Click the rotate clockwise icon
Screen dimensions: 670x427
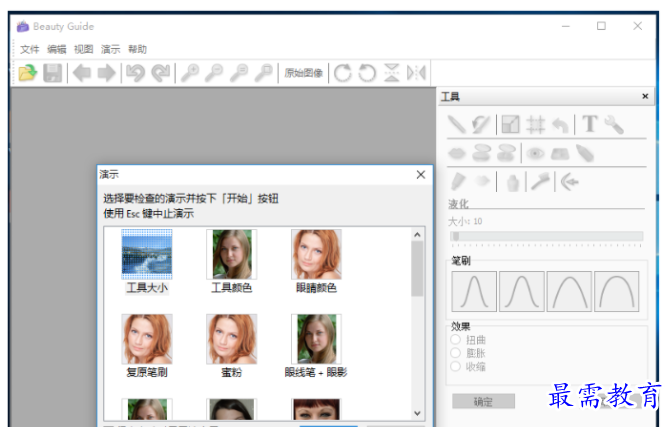343,73
